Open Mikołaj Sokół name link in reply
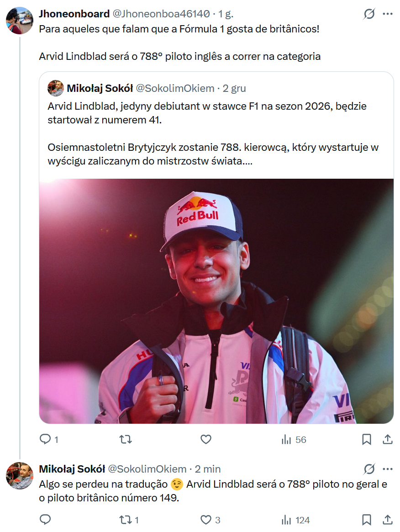 click(72, 469)
